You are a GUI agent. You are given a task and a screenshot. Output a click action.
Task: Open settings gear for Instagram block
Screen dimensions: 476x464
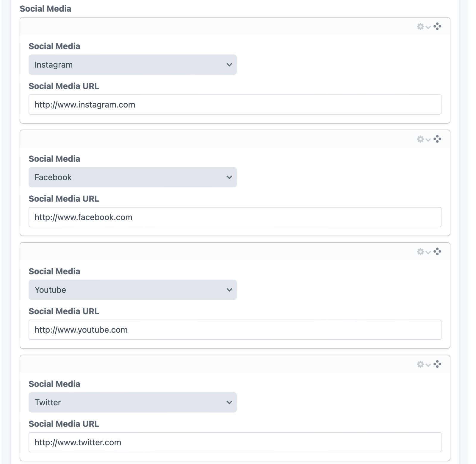click(423, 27)
